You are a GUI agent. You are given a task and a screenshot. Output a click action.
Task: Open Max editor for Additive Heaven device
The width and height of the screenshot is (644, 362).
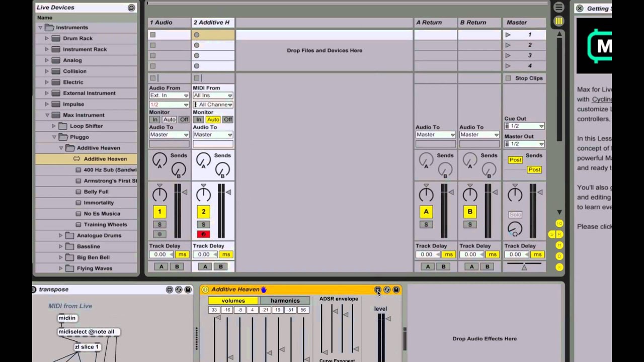click(378, 290)
